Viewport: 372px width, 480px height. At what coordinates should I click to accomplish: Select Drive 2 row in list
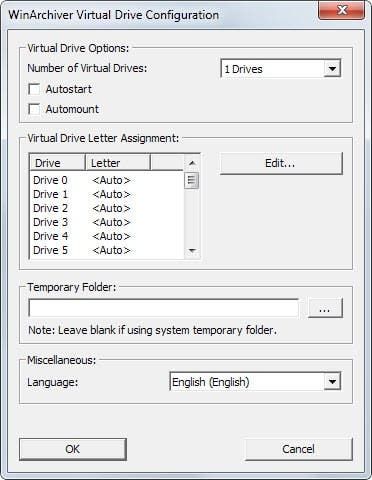pyautogui.click(x=107, y=208)
